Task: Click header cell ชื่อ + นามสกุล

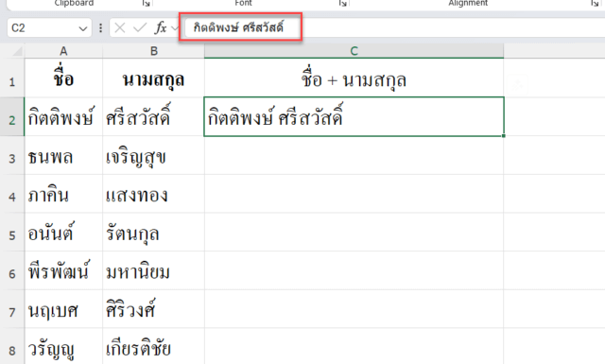Action: tap(354, 78)
